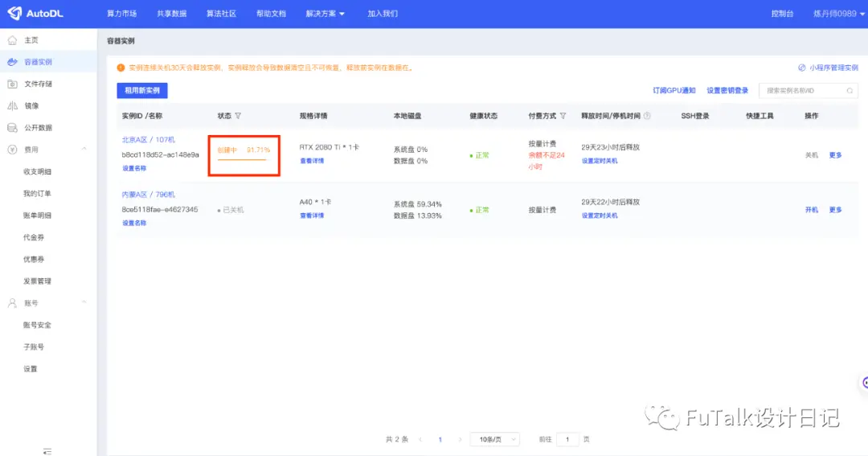
Task: Open 主页 home icon in sidebar
Action: coord(12,40)
